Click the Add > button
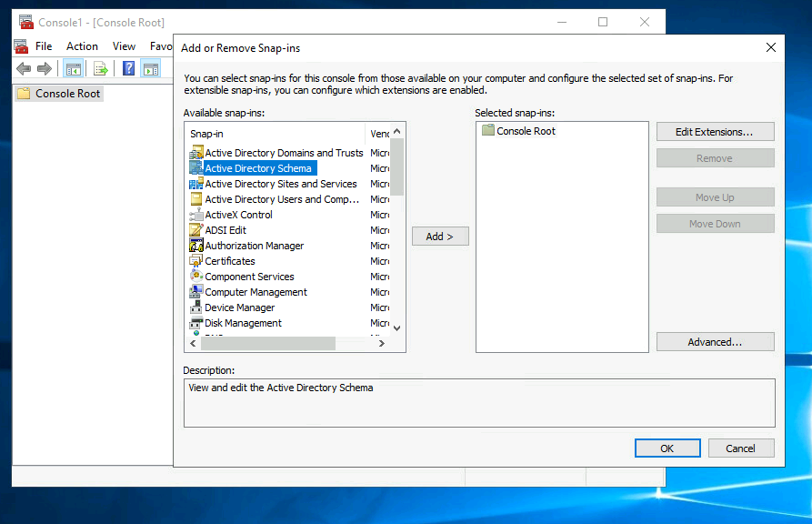The image size is (812, 524). click(440, 237)
